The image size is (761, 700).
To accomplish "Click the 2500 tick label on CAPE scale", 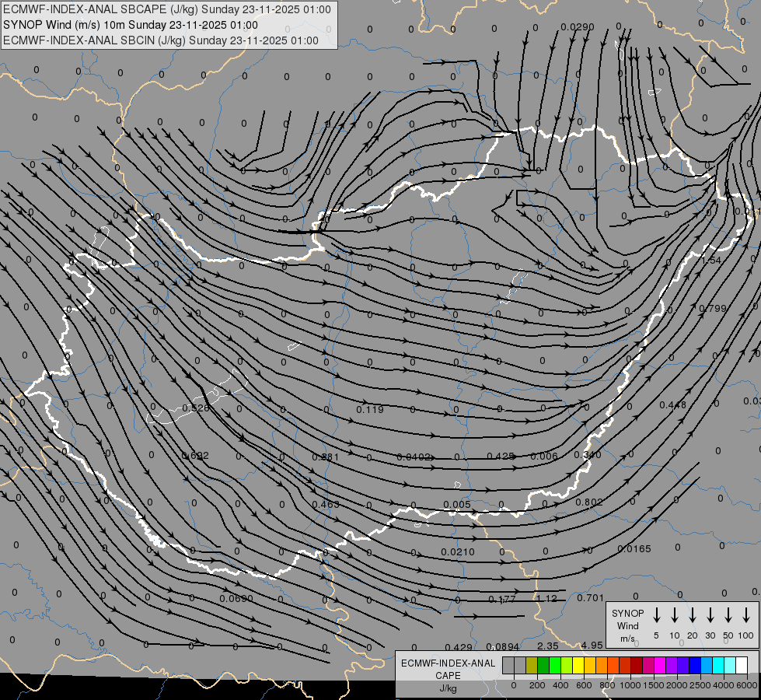I will (x=700, y=685).
